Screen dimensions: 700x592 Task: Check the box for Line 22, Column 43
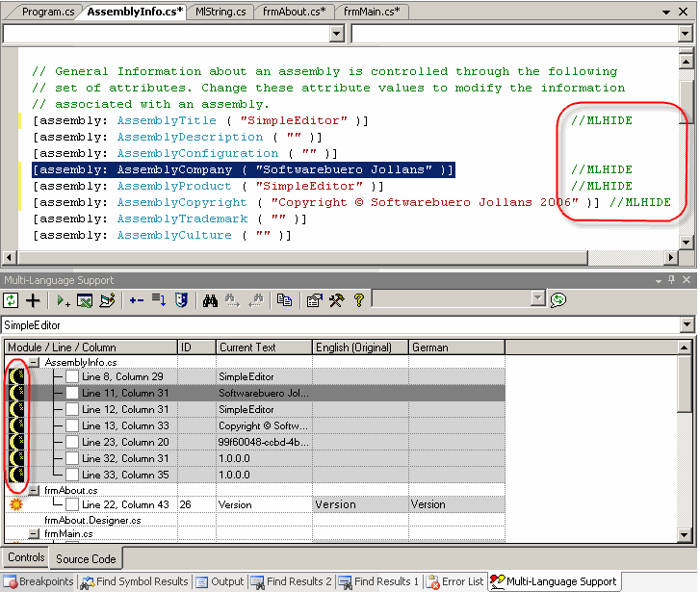pos(72,504)
